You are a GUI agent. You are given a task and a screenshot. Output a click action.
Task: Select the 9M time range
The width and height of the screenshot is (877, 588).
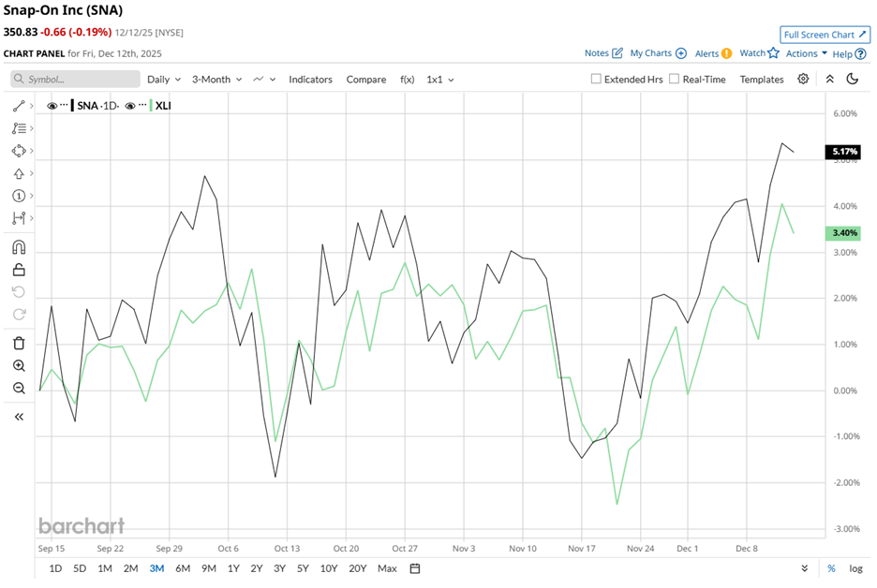[x=209, y=568]
